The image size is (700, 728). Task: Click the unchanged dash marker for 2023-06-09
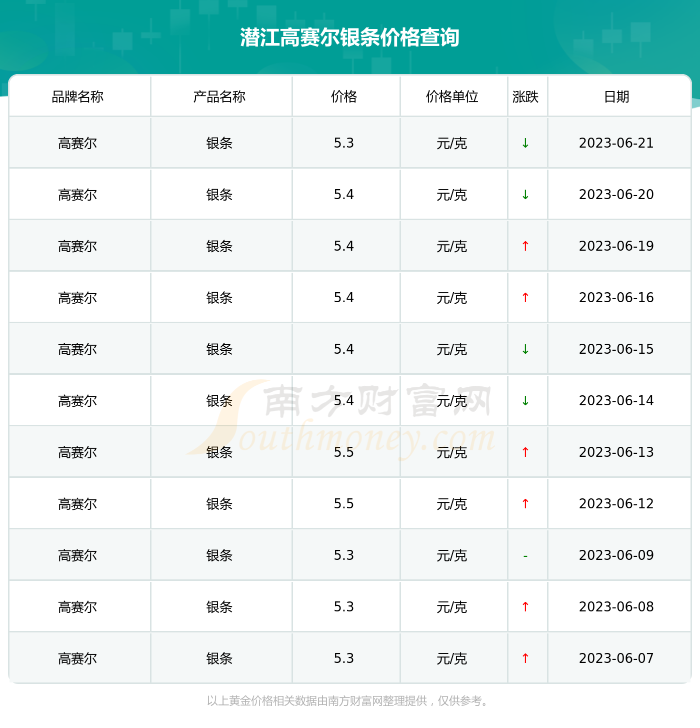525,556
